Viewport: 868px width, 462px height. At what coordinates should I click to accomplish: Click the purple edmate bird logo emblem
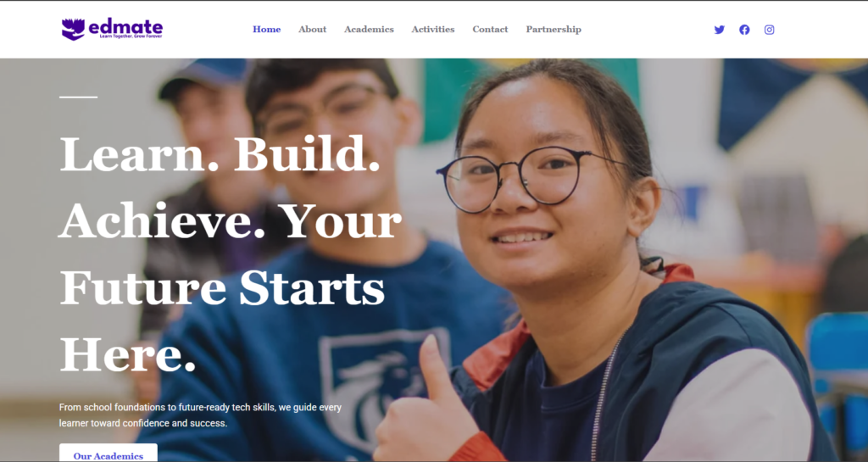point(73,30)
